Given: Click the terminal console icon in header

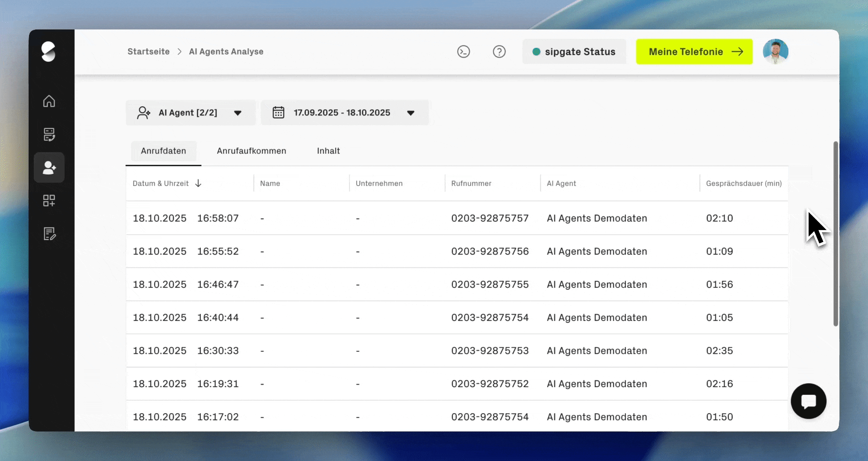Looking at the screenshot, I should [463, 52].
